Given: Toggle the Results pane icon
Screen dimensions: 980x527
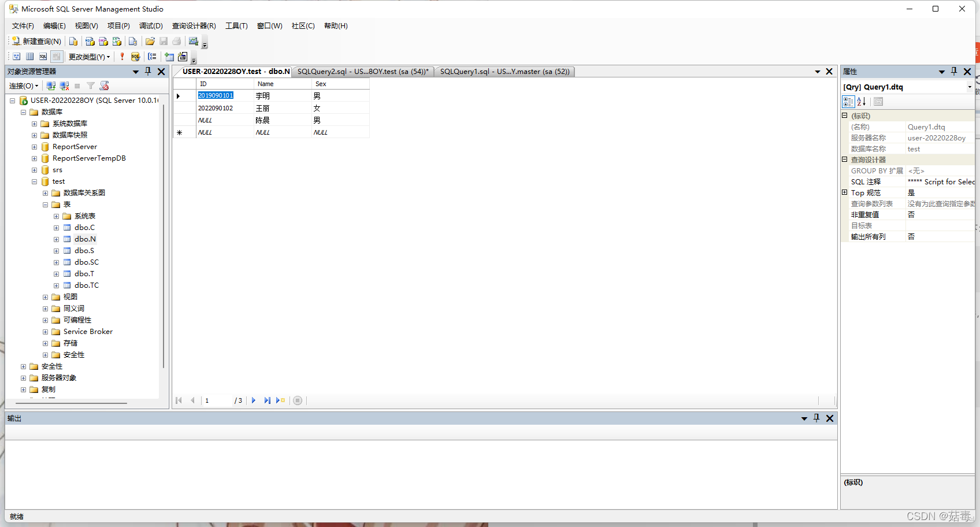Looking at the screenshot, I should pyautogui.click(x=56, y=57).
